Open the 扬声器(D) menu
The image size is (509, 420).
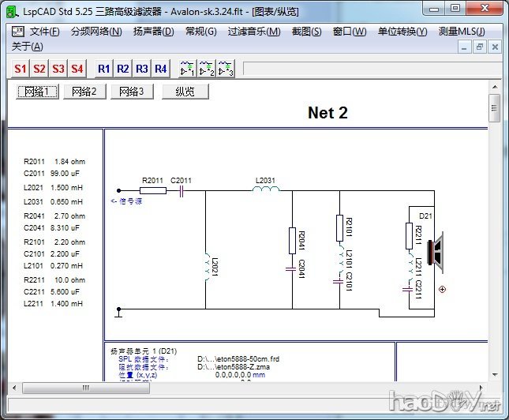pyautogui.click(x=153, y=32)
